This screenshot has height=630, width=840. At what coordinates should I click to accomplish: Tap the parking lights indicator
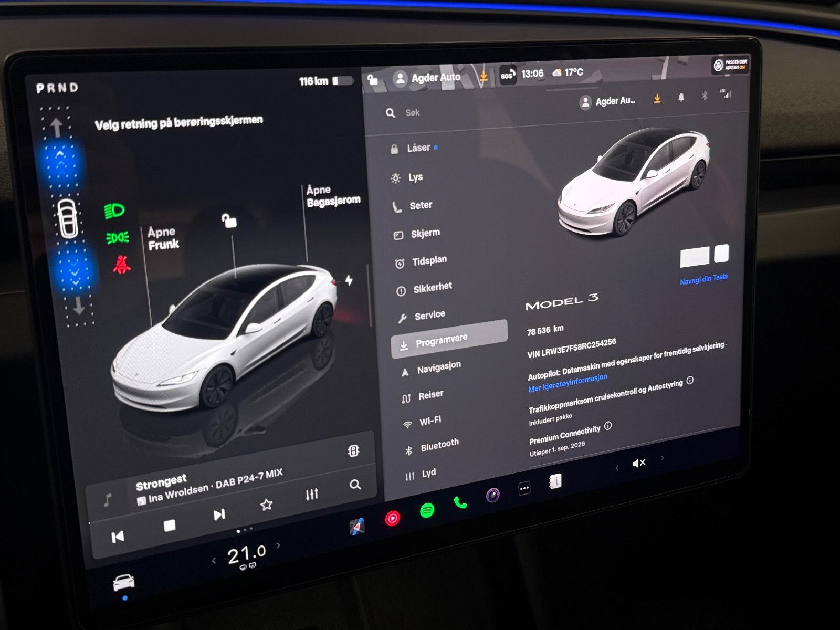pos(118,238)
